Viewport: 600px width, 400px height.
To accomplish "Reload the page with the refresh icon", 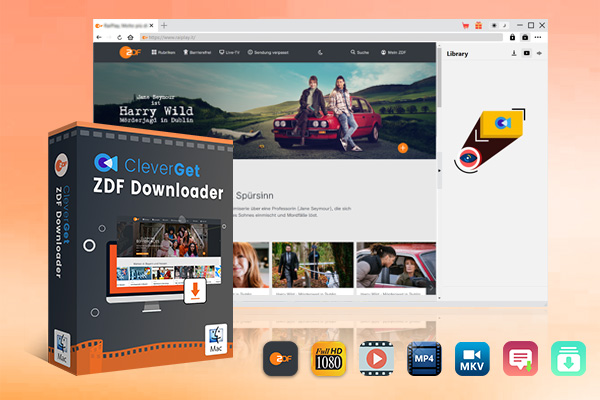I will [120, 37].
